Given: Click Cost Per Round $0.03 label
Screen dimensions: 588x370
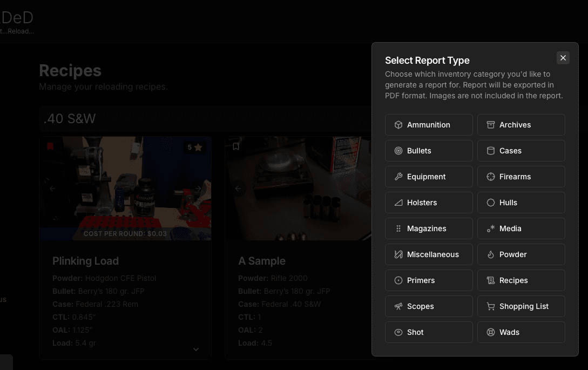Looking at the screenshot, I should 125,234.
